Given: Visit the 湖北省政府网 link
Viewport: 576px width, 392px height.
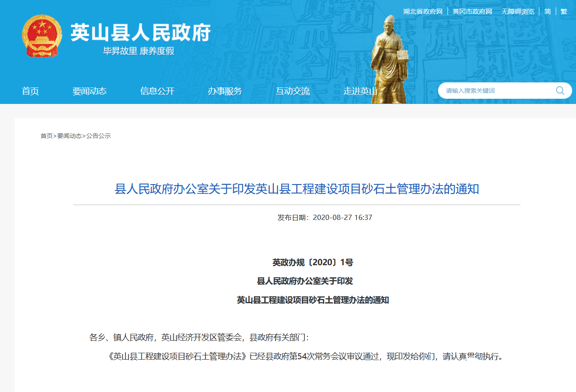Looking at the screenshot, I should (423, 12).
